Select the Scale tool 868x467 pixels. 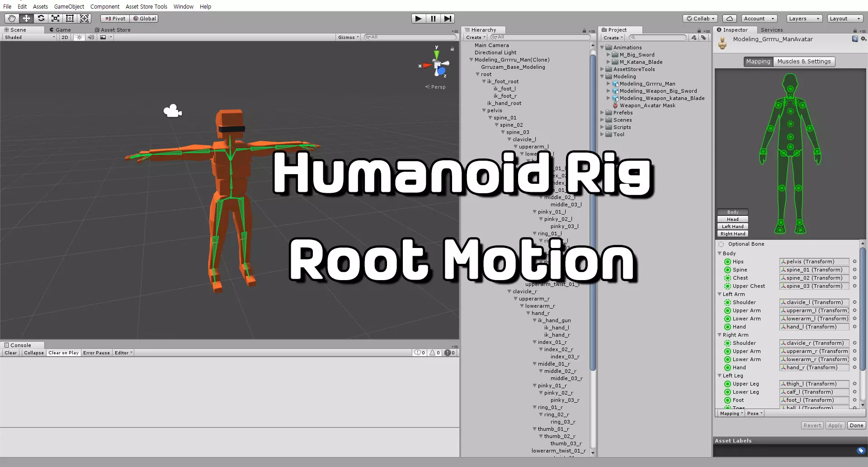pyautogui.click(x=55, y=19)
